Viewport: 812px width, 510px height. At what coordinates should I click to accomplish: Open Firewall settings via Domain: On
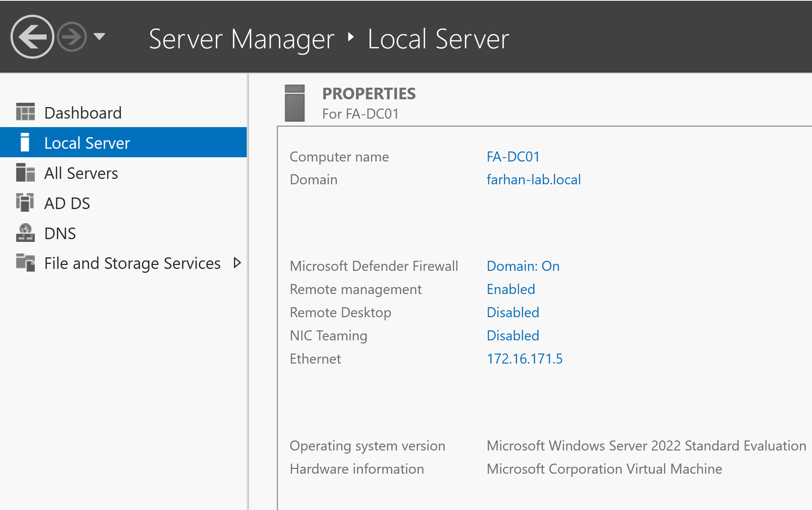(523, 266)
